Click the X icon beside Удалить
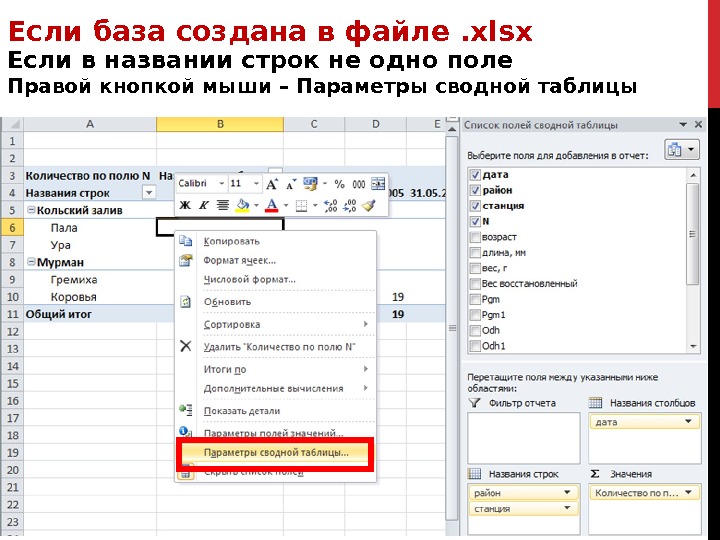720x540 pixels. 186,346
